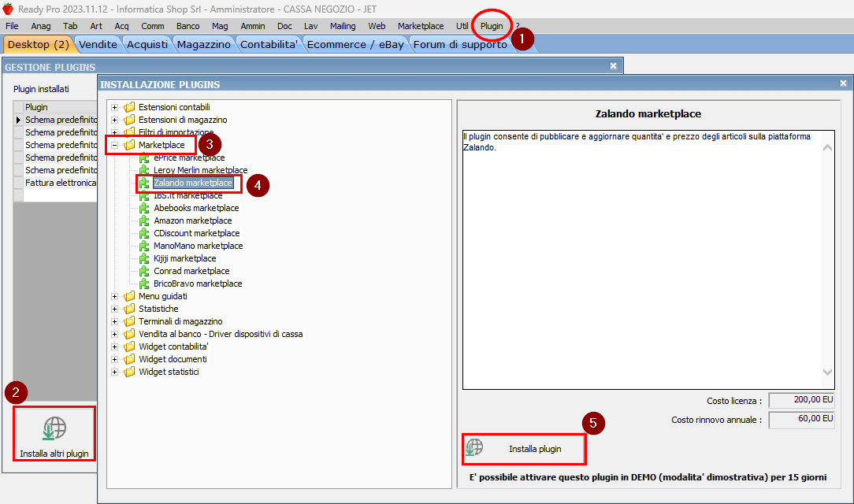Click the Costo rinnovo annuale value field

[x=801, y=420]
